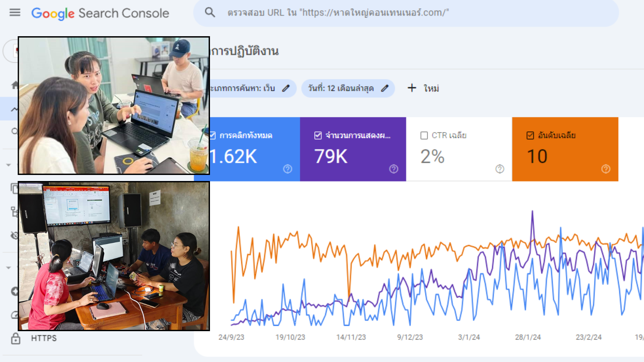This screenshot has width=644, height=362.
Task: Open the hamburger main menu
Action: tap(15, 13)
